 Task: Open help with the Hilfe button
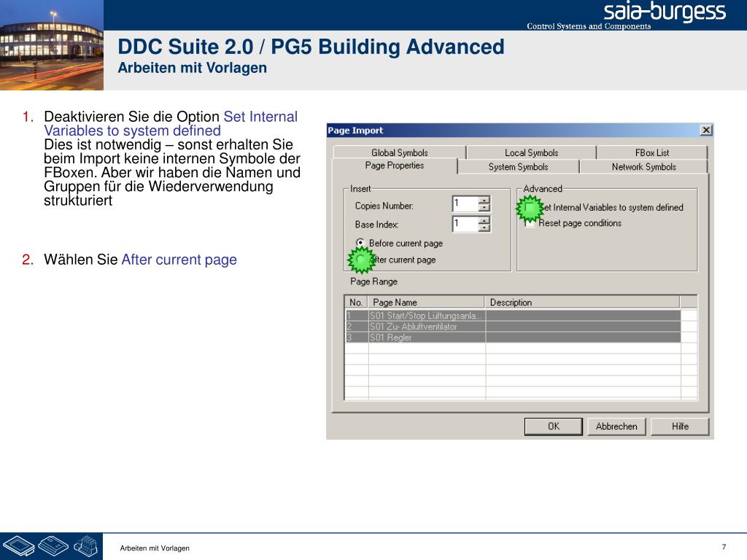(680, 426)
